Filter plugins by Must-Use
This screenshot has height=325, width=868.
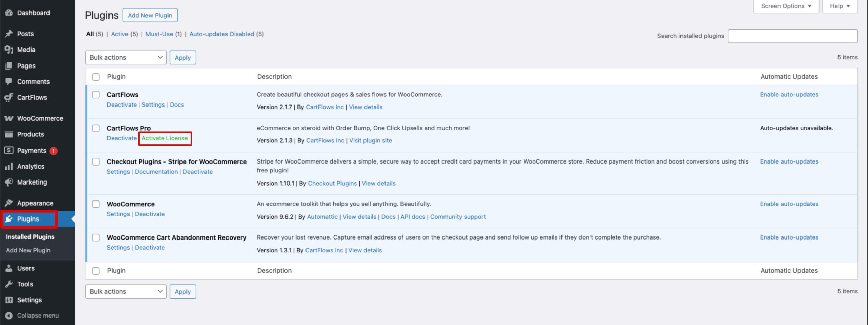click(x=159, y=34)
